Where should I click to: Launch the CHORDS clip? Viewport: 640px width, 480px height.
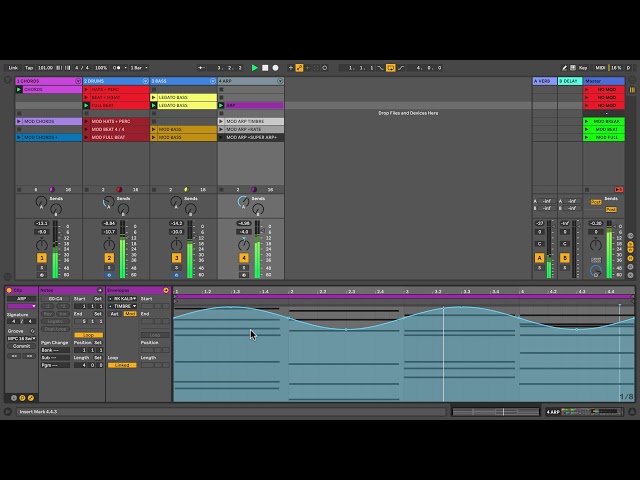19,89
